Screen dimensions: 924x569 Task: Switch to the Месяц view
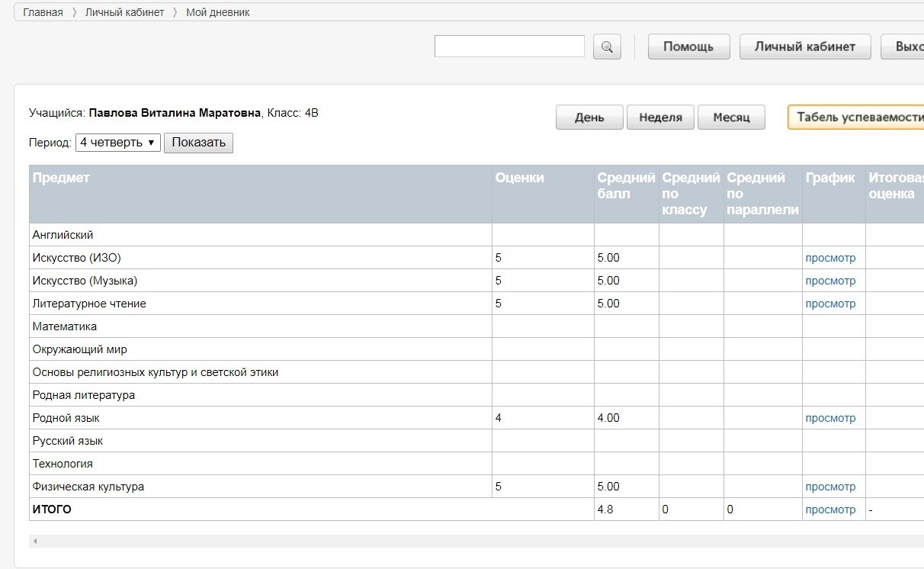[x=731, y=117]
